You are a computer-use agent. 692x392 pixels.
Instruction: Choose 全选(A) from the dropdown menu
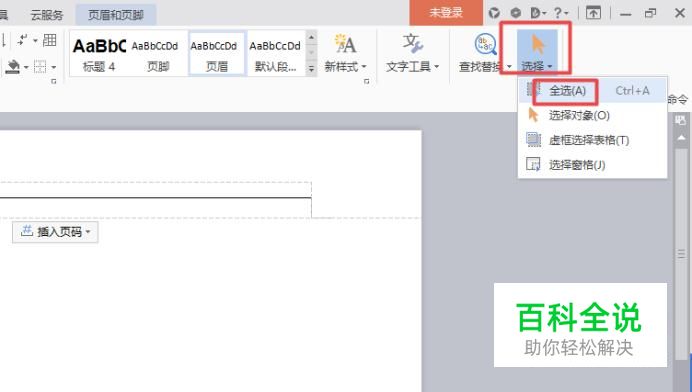(592, 90)
